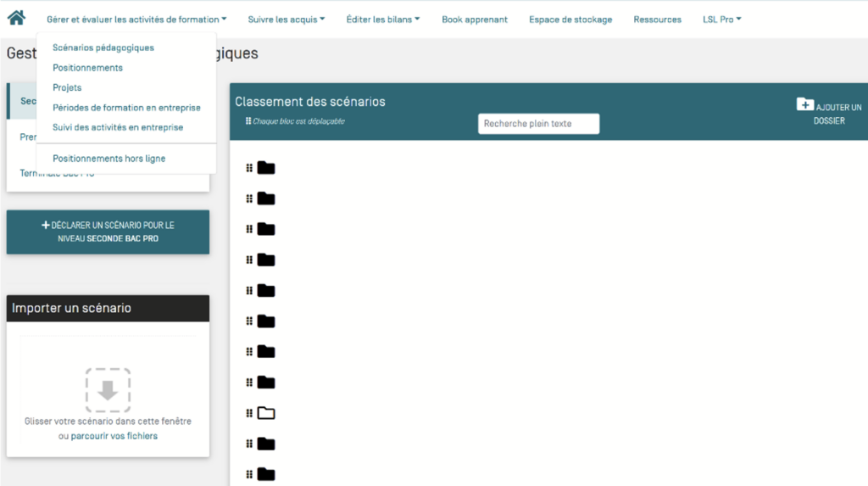
Task: Open the LSL Pro dropdown menu
Action: pyautogui.click(x=721, y=20)
